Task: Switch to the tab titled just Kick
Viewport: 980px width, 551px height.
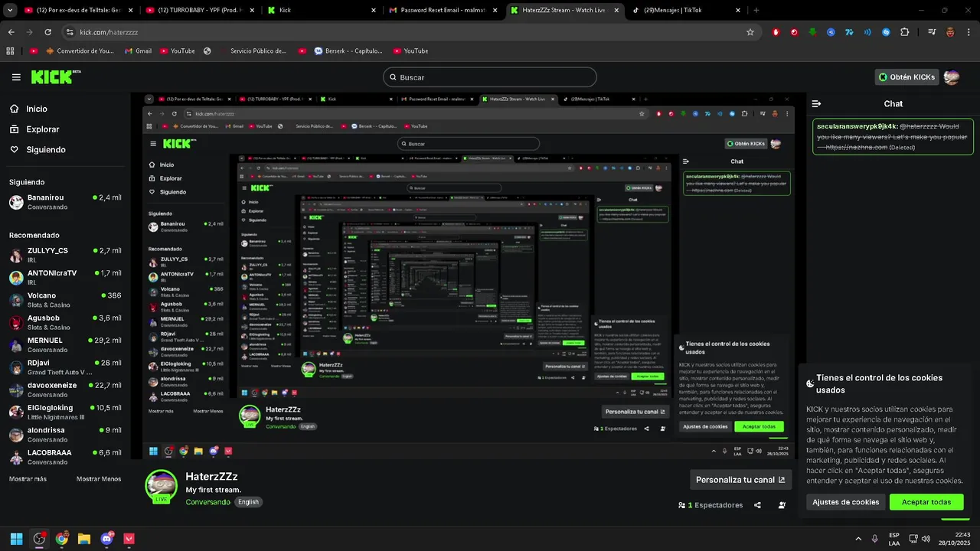Action: tap(322, 11)
